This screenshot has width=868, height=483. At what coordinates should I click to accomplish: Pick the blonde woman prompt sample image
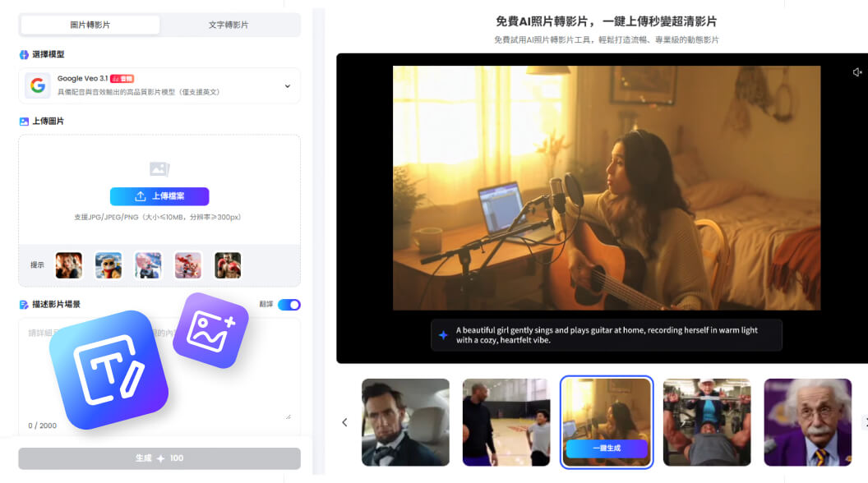point(68,265)
